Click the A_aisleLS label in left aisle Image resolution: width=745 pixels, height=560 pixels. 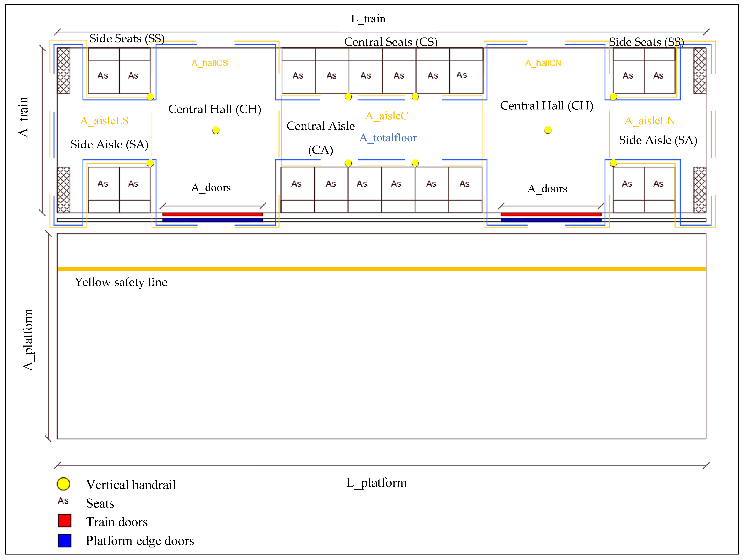coord(104,120)
